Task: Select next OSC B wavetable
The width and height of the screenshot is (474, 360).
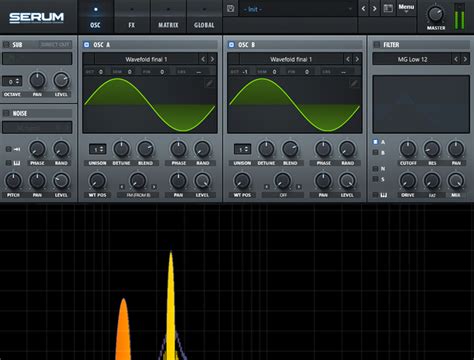Action: point(357,59)
